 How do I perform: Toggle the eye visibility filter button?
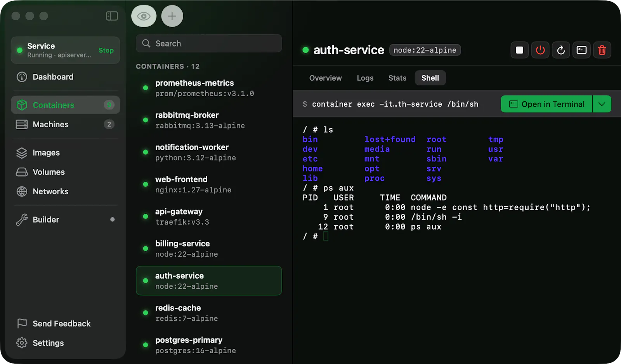click(144, 16)
